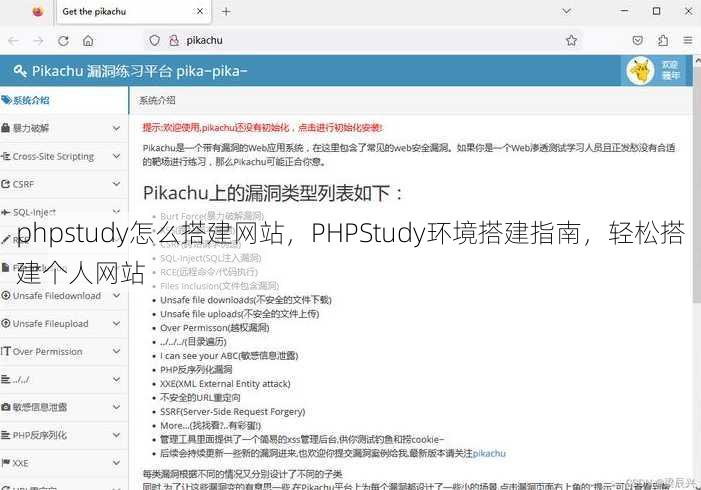
Task: Click the red initialization install hint link
Action: [x=262, y=128]
